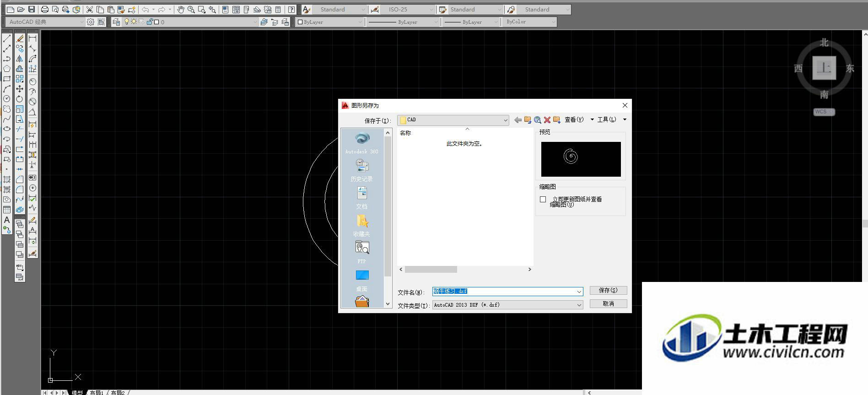This screenshot has width=868, height=395.
Task: Open the 文件名 dropdown arrow
Action: click(579, 292)
